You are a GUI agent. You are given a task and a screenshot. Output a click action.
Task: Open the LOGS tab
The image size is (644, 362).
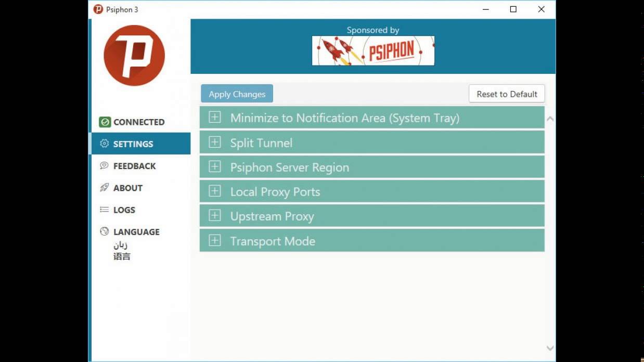(141, 210)
